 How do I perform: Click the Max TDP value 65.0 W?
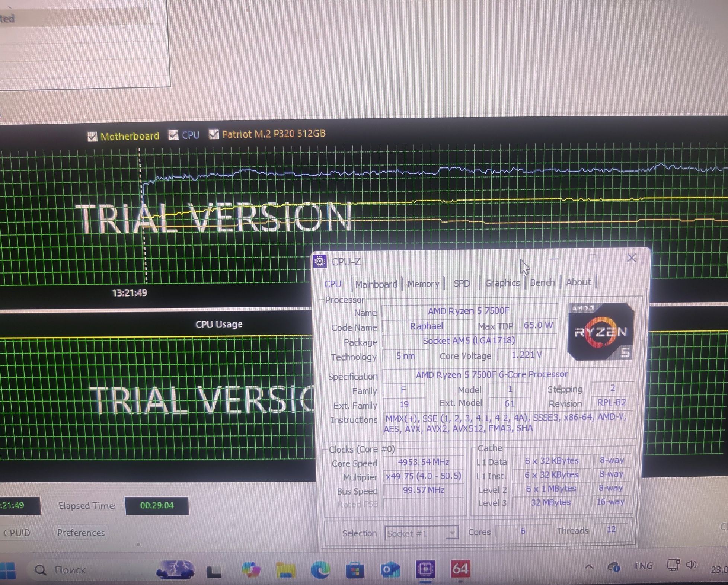538,325
